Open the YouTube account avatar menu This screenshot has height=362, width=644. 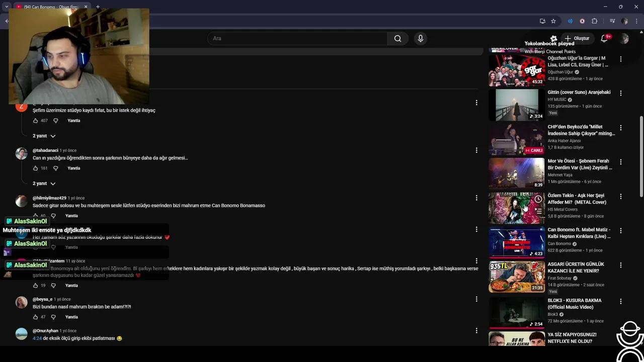pyautogui.click(x=624, y=39)
